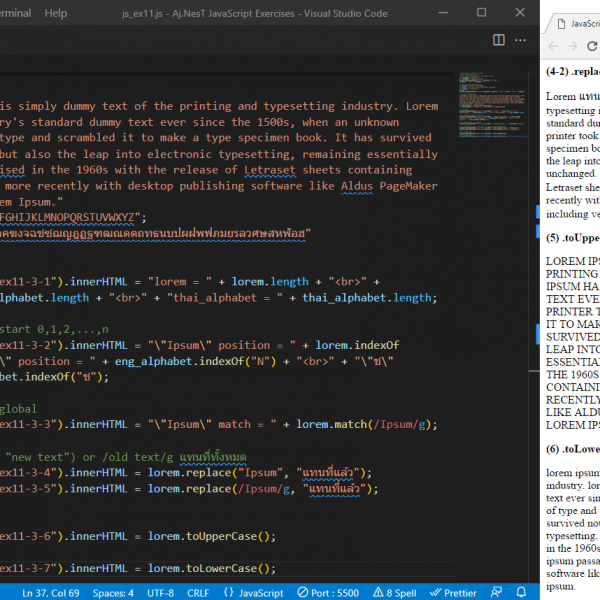The height and width of the screenshot is (600, 600).
Task: Click the page icon on the JavaScript browser tab
Action: tap(559, 22)
